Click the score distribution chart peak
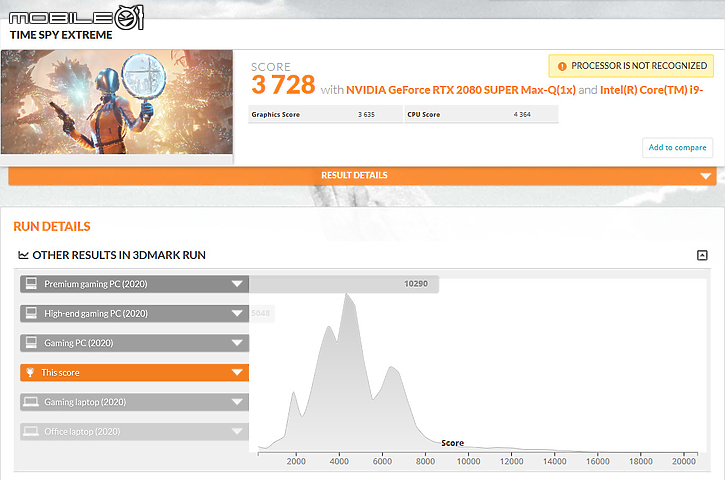Image resolution: width=725 pixels, height=480 pixels. 347,296
